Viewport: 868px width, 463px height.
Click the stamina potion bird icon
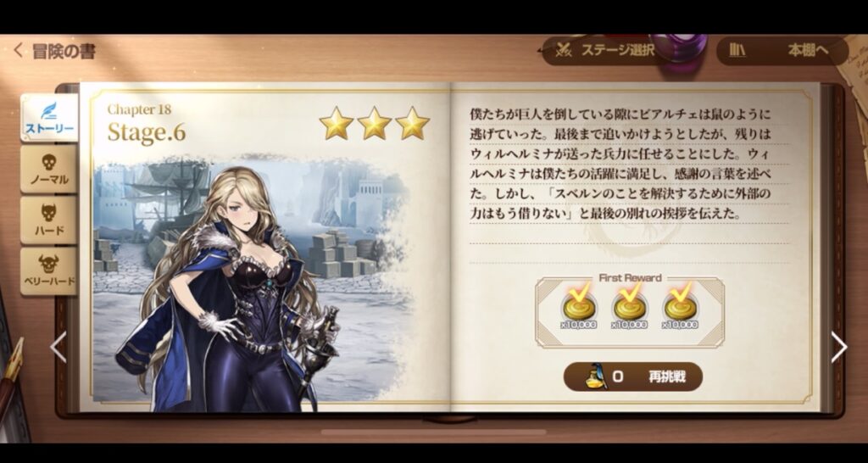(597, 377)
